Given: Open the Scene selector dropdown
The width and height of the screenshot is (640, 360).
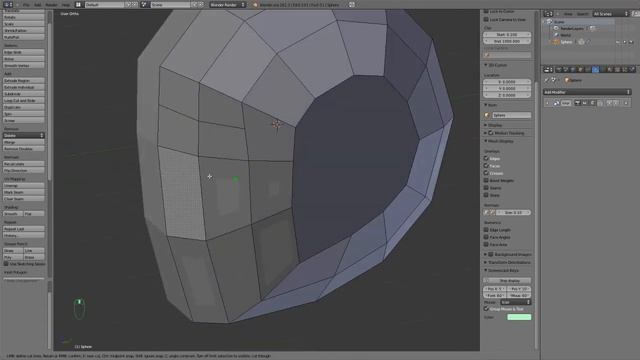Looking at the screenshot, I should [170, 4].
